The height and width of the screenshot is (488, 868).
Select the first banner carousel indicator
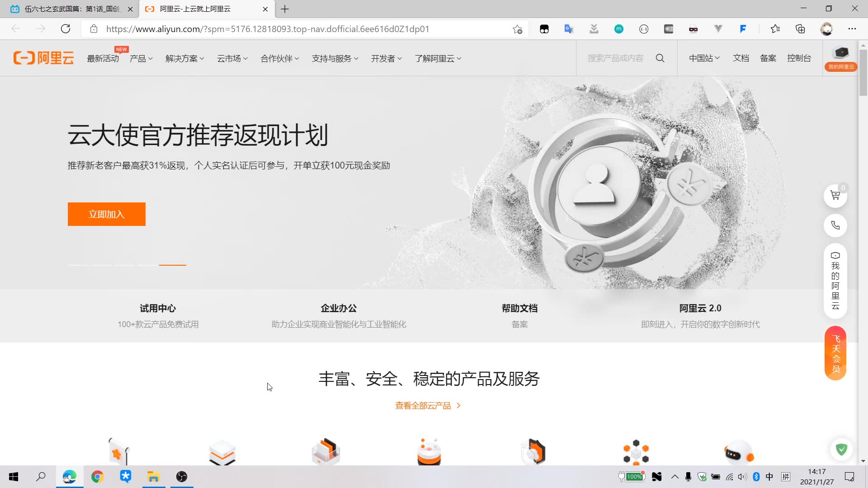[79, 265]
